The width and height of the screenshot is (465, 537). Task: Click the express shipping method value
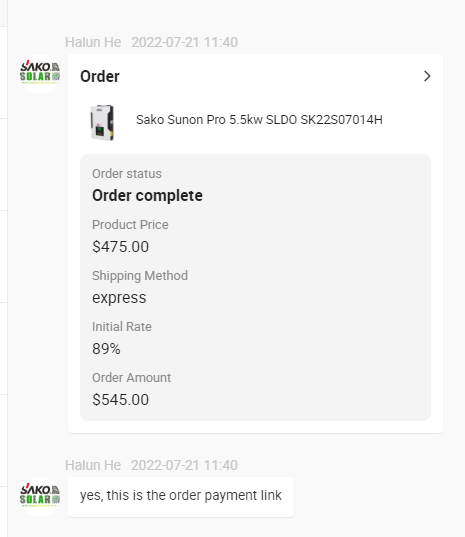point(119,298)
